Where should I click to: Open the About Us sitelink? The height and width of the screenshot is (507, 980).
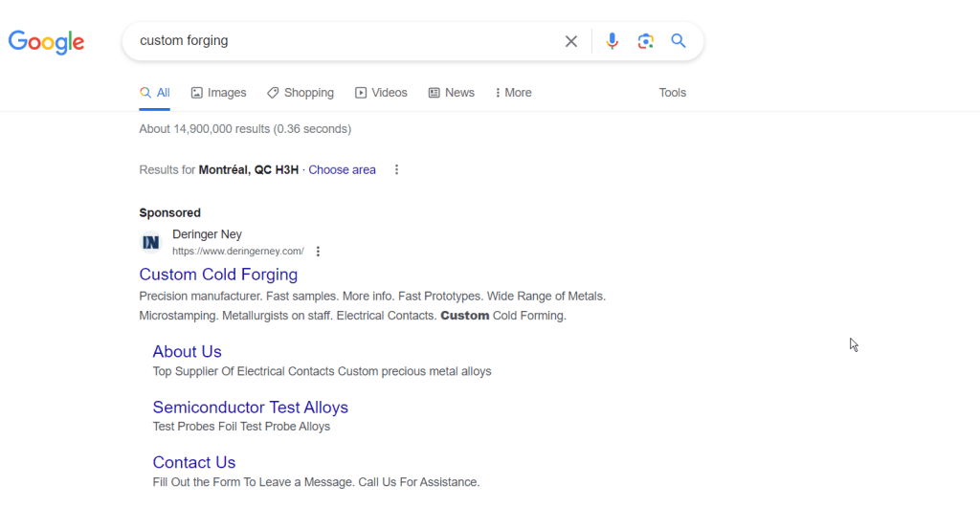187,351
